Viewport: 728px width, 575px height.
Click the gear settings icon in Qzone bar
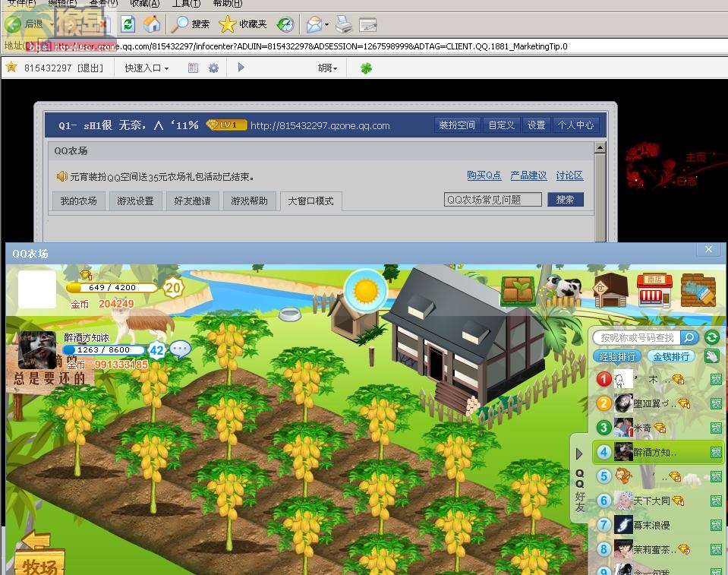pyautogui.click(x=213, y=68)
